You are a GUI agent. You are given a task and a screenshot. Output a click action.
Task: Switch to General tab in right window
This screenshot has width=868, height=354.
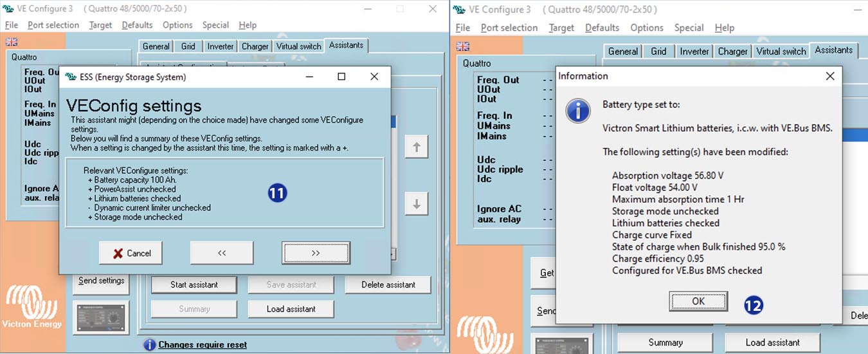click(623, 51)
